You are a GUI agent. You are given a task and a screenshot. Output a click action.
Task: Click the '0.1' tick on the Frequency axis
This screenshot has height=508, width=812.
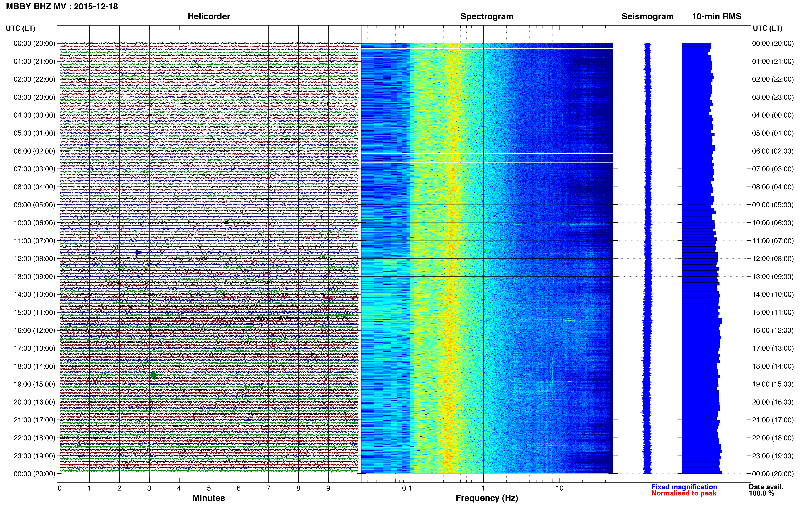[407, 488]
